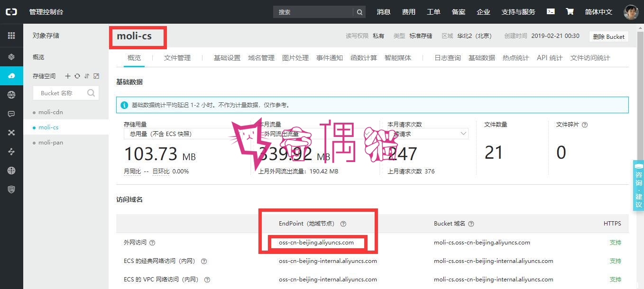Select the cloud Object Storage sidebar icon
This screenshot has width=644, height=289.
(11, 76)
